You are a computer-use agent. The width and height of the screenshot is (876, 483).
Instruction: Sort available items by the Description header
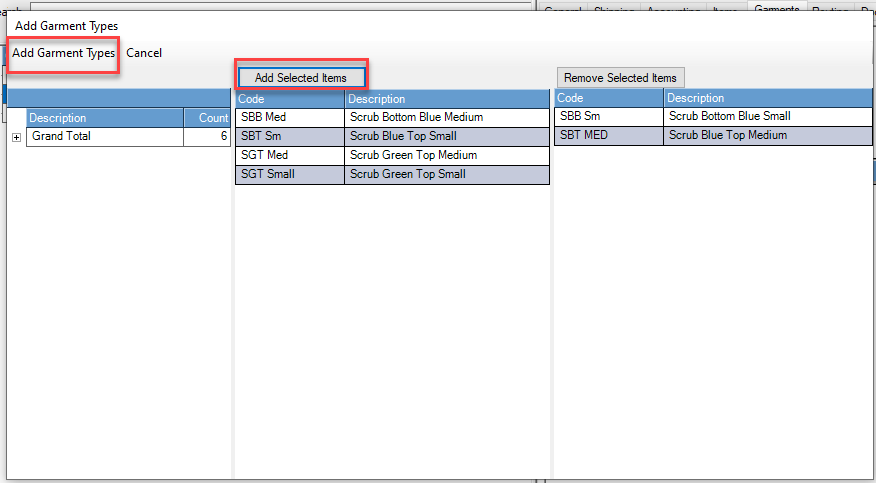(446, 99)
